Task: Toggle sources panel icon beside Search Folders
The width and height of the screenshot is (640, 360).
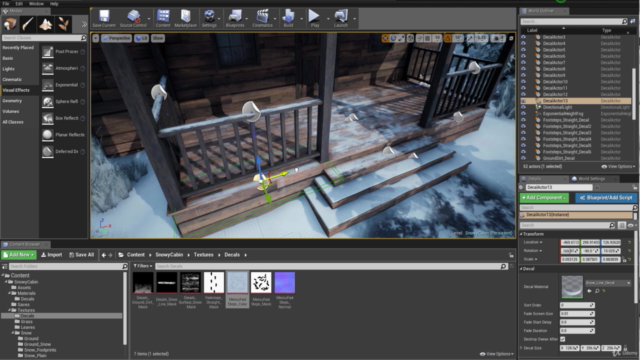Action: [x=4, y=267]
